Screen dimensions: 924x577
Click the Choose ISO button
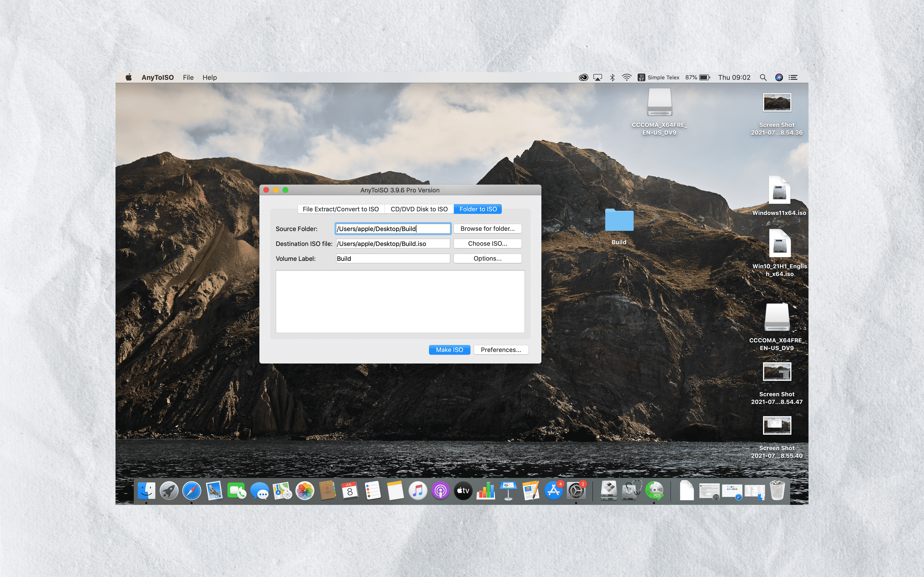pyautogui.click(x=487, y=244)
